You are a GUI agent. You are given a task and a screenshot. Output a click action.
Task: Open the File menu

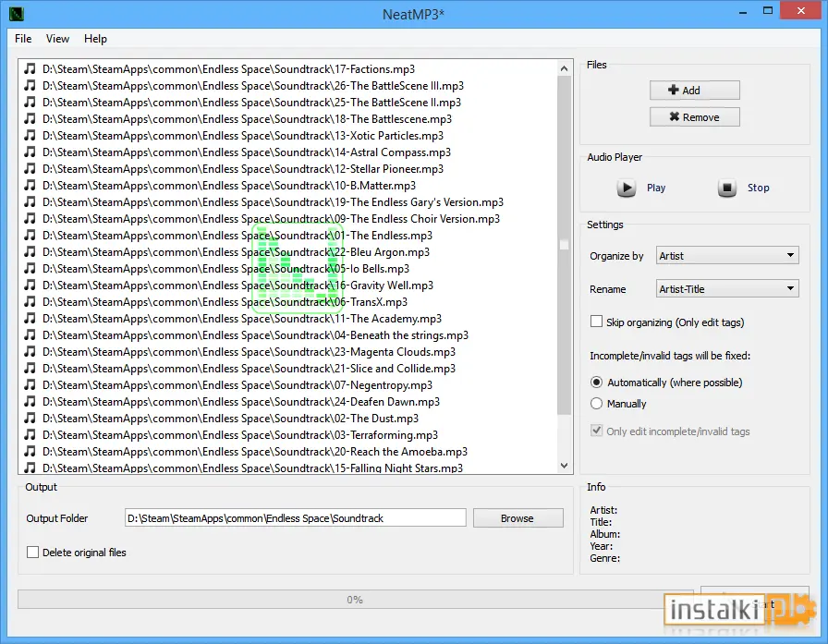[23, 39]
